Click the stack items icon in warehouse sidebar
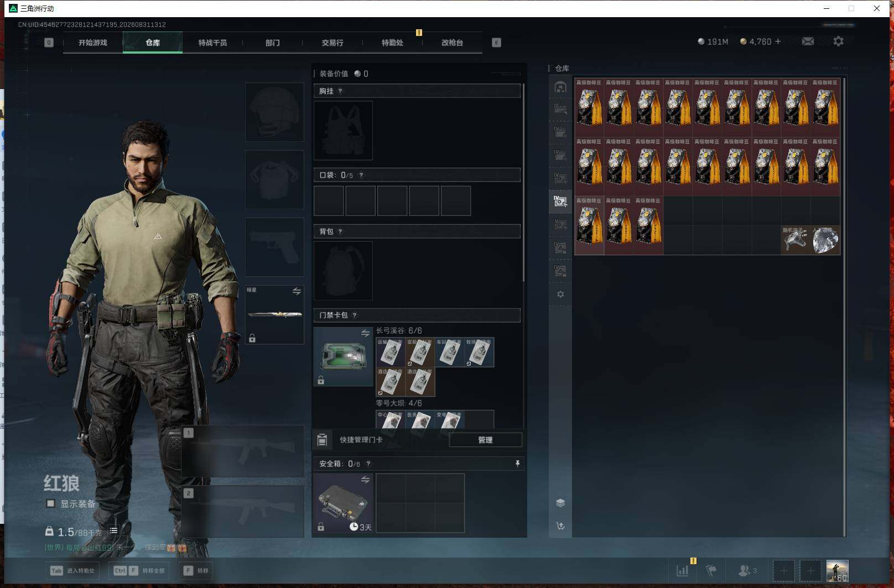Image resolution: width=894 pixels, height=588 pixels. pos(560,503)
